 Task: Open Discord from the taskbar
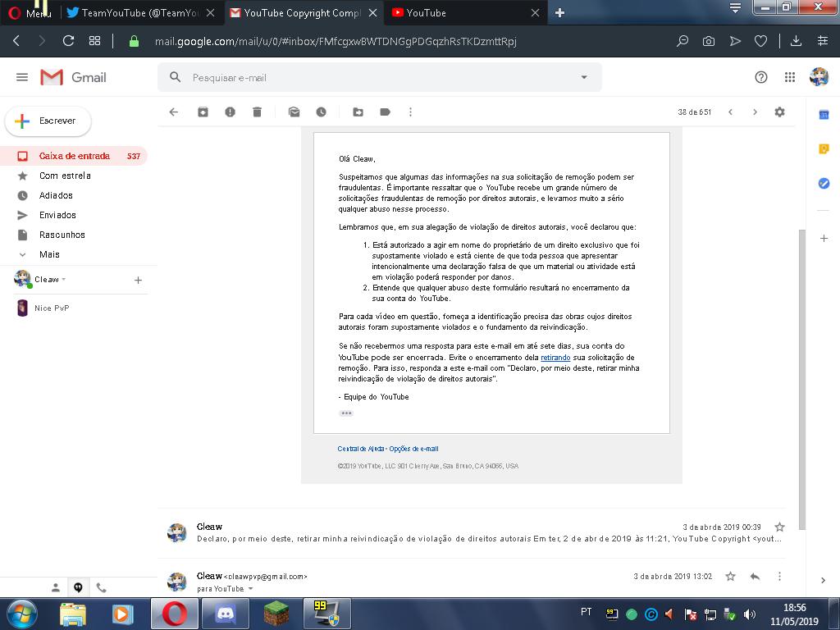[x=226, y=614]
